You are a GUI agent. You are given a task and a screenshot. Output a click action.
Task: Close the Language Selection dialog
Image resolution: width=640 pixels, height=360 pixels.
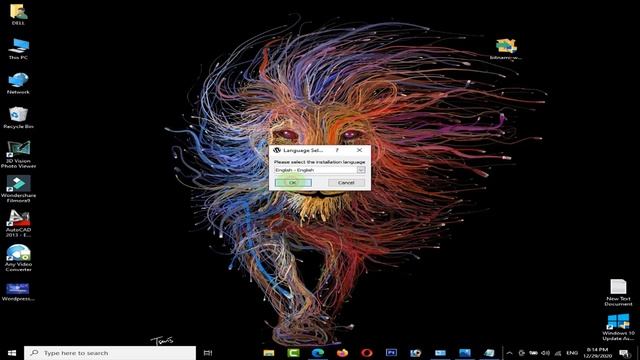pos(359,150)
